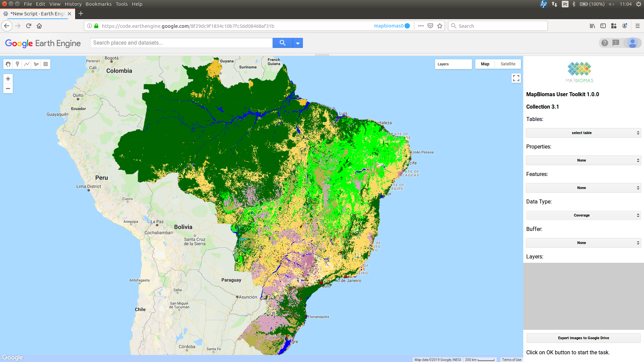Click the draw point tool icon

[17, 64]
